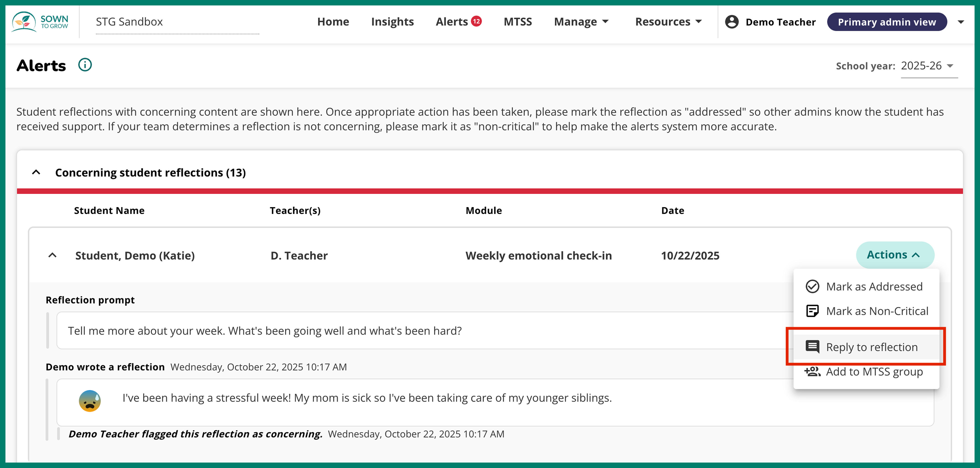Navigate to the Insights tab
The height and width of the screenshot is (468, 980).
[x=392, y=22]
